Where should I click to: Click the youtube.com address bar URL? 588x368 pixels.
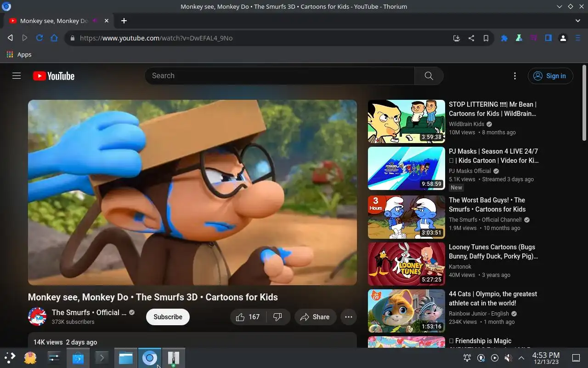(156, 38)
